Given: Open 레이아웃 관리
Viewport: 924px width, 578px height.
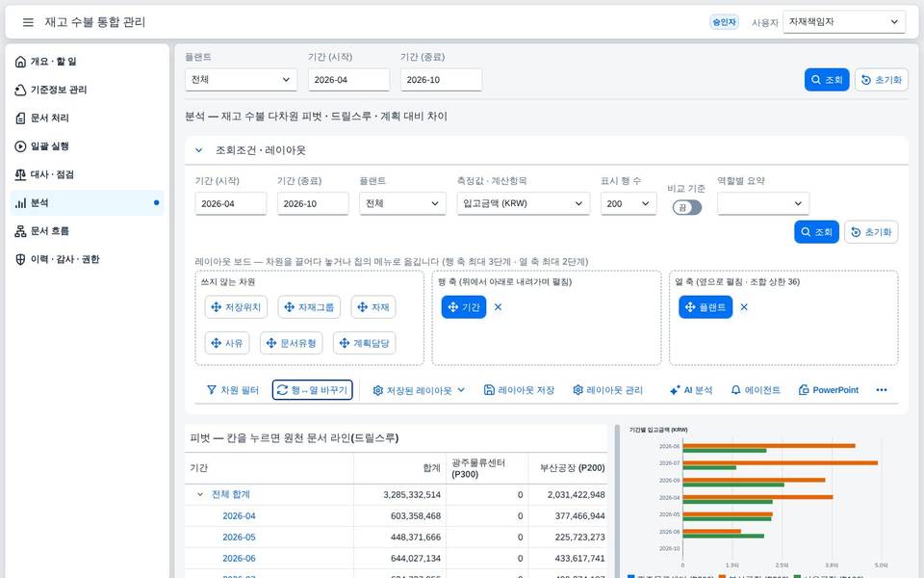Looking at the screenshot, I should click(607, 390).
